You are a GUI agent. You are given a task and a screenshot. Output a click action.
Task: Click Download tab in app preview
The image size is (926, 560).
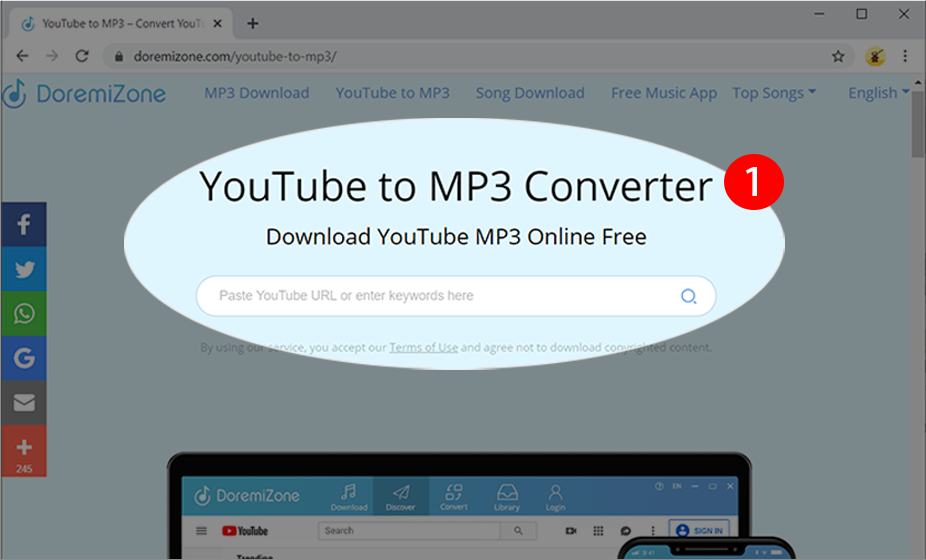pyautogui.click(x=348, y=497)
